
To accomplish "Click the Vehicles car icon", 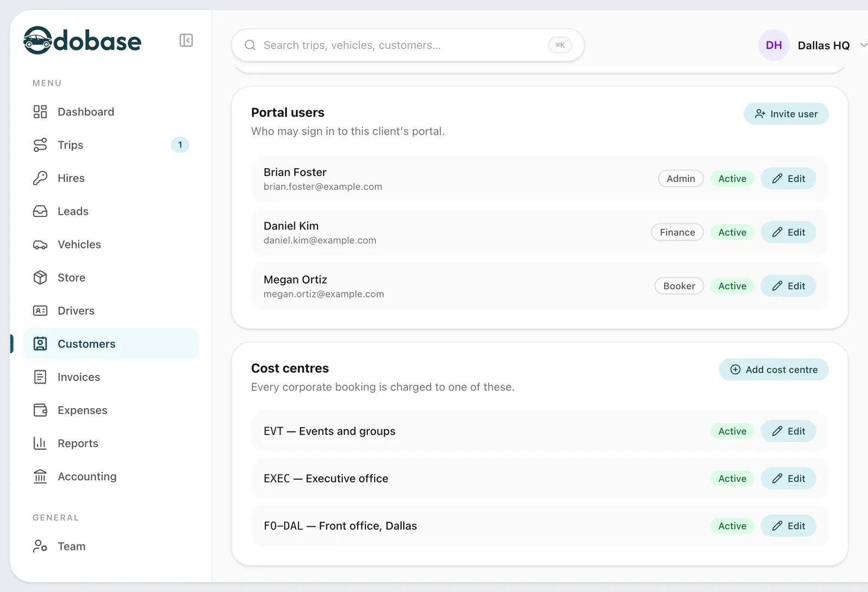I will (x=40, y=244).
